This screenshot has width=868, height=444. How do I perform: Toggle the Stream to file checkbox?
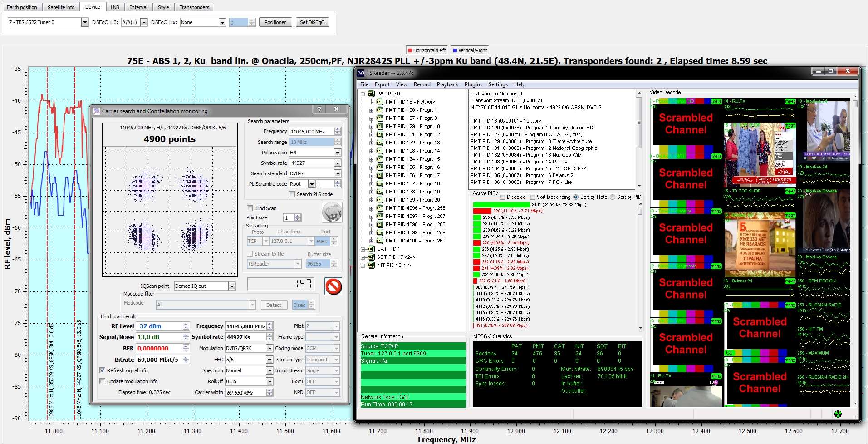coord(250,254)
